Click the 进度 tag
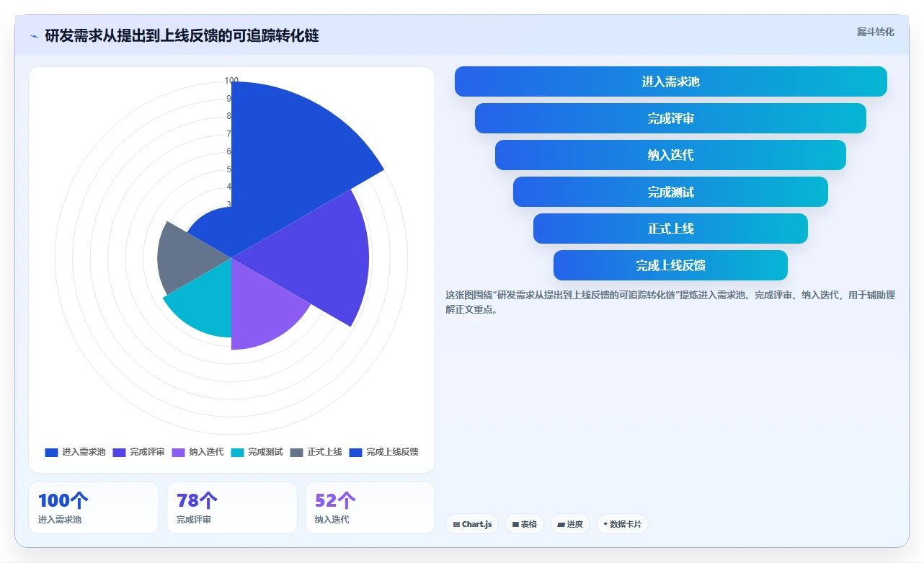Screen dimensions: 924x563 tap(570, 524)
